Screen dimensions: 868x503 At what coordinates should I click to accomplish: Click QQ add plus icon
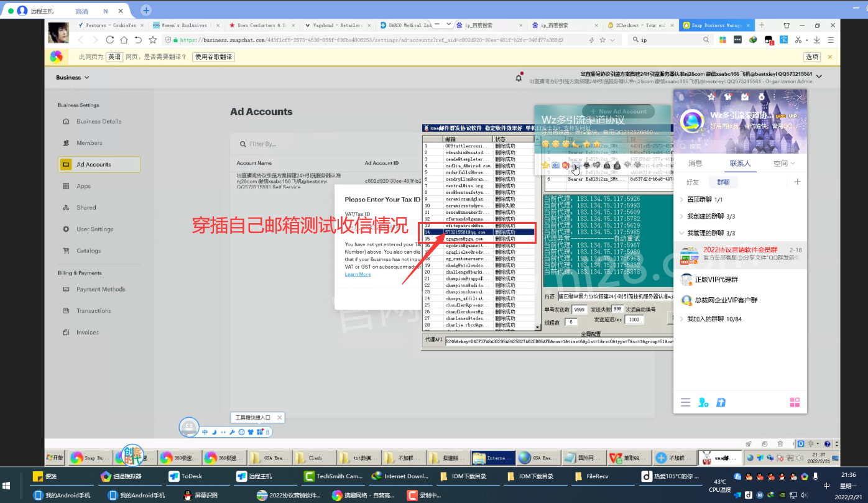coord(797,182)
